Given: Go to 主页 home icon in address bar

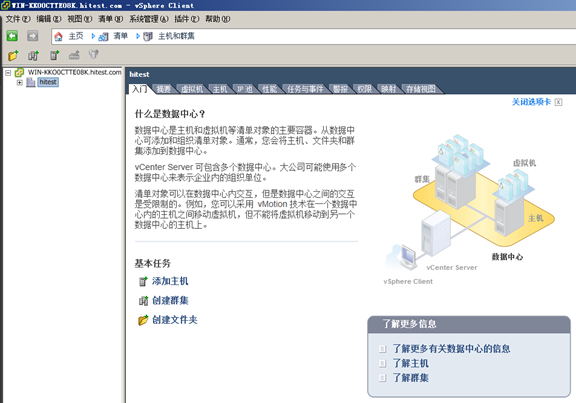Looking at the screenshot, I should point(58,36).
